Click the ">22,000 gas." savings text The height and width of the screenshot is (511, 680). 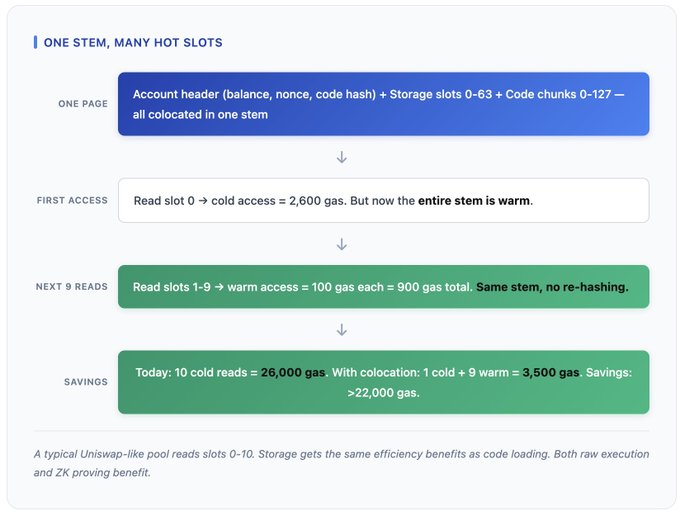[384, 393]
